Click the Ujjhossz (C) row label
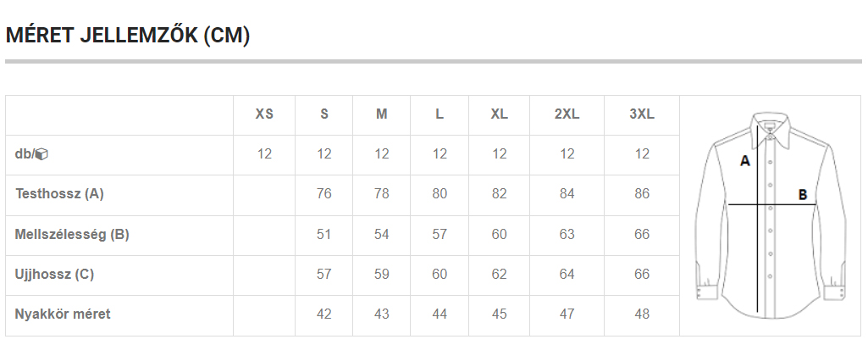 [x=54, y=274]
